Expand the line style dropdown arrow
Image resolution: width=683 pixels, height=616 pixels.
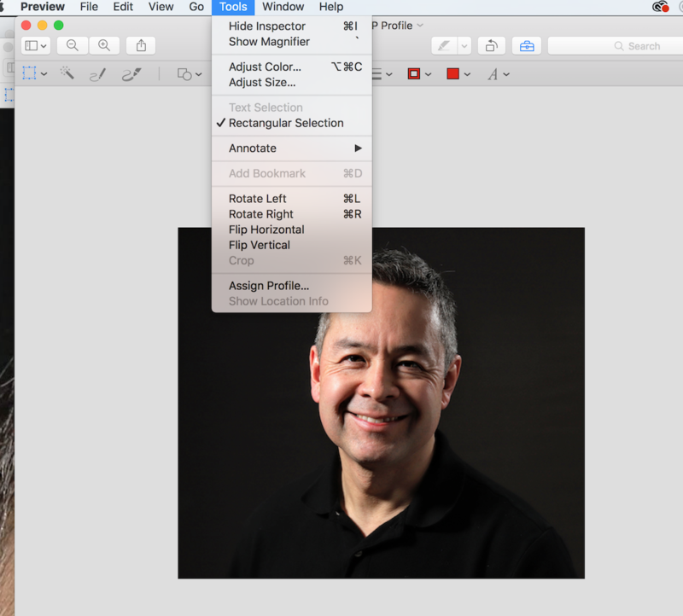click(x=389, y=74)
